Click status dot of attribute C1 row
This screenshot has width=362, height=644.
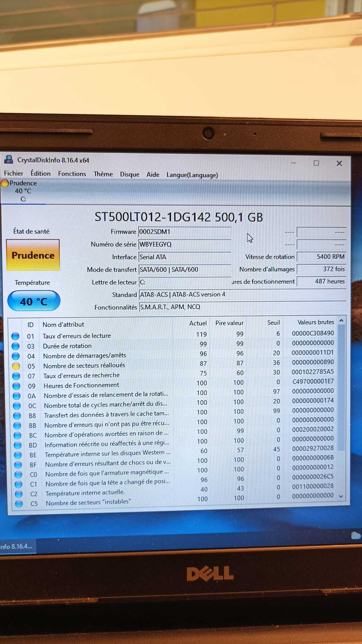pyautogui.click(x=19, y=484)
